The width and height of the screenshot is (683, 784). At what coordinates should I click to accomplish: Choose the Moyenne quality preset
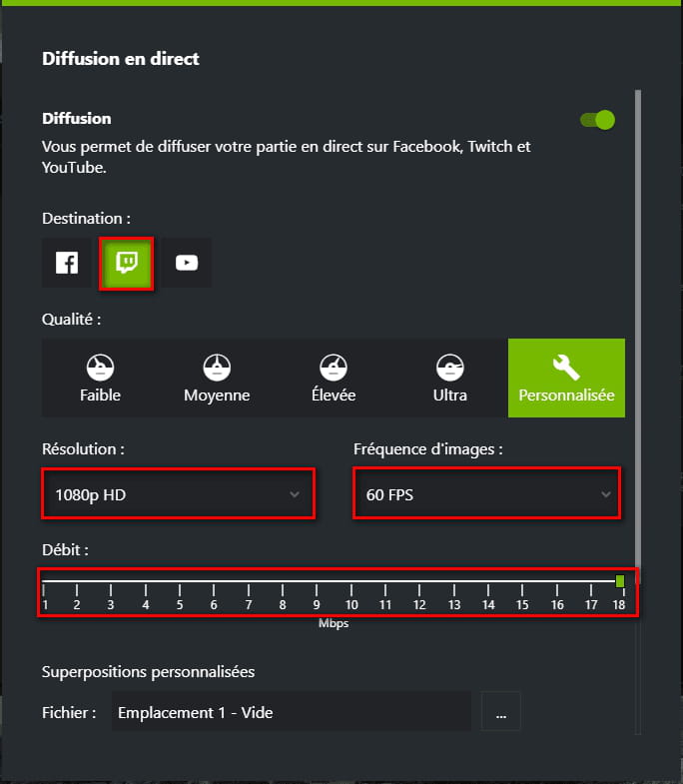(217, 378)
